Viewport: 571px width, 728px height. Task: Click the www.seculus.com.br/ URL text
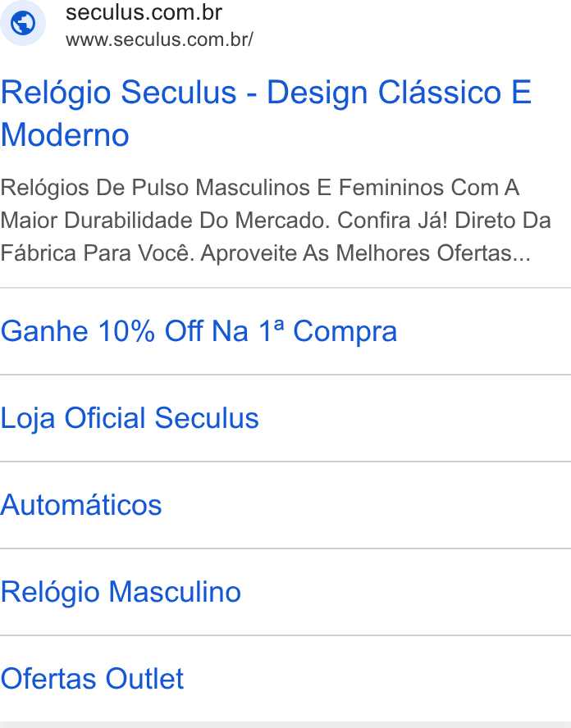pos(159,40)
